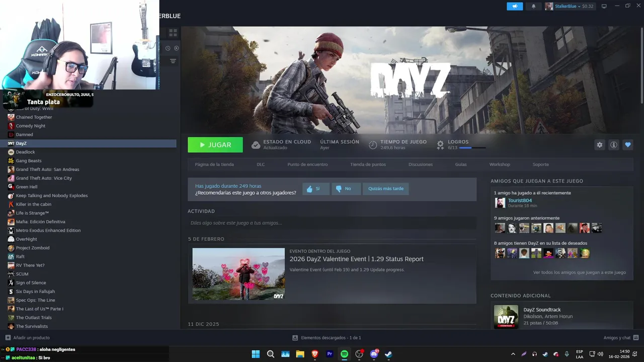Click Añadir un producto

click(x=28, y=338)
